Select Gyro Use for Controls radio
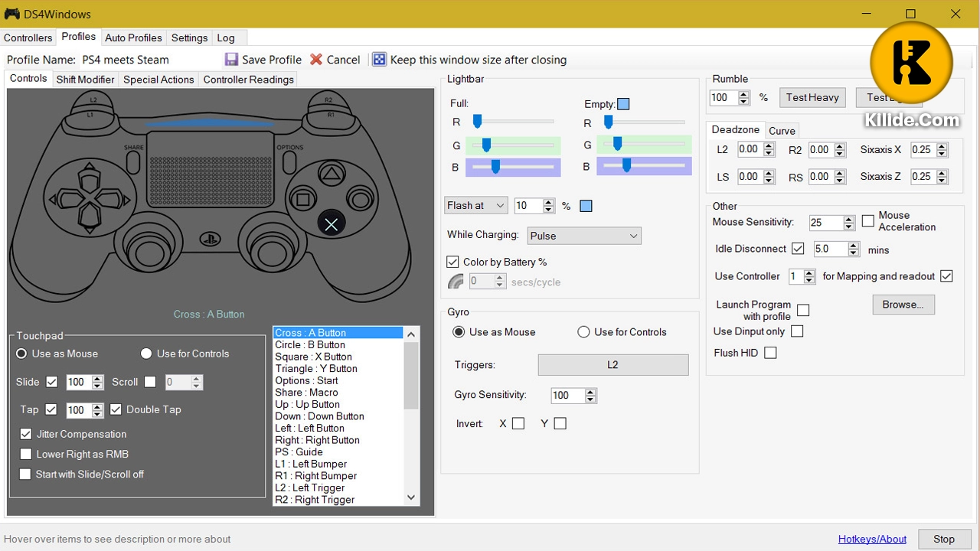This screenshot has width=980, height=551. tap(583, 332)
